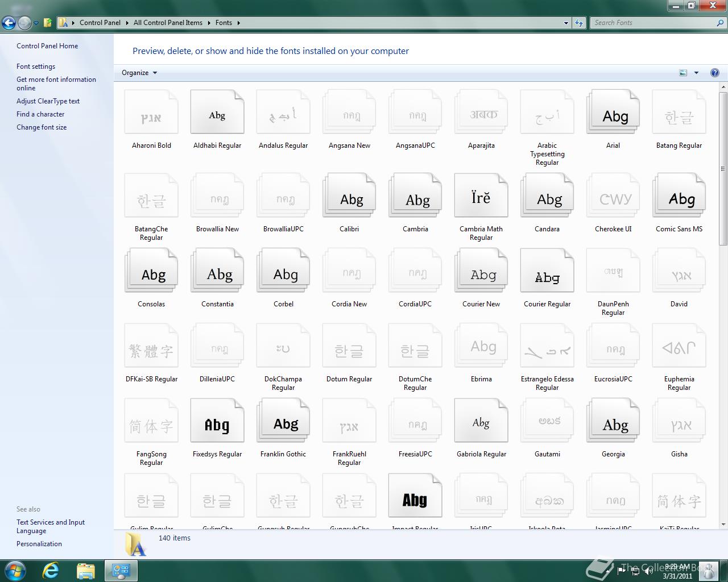The height and width of the screenshot is (582, 728).
Task: Open Windows Explorer from the taskbar
Action: (x=85, y=571)
